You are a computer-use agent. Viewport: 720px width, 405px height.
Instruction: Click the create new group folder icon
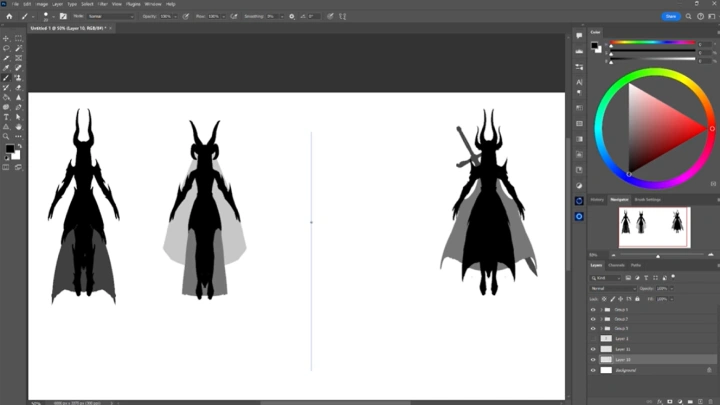(690, 401)
